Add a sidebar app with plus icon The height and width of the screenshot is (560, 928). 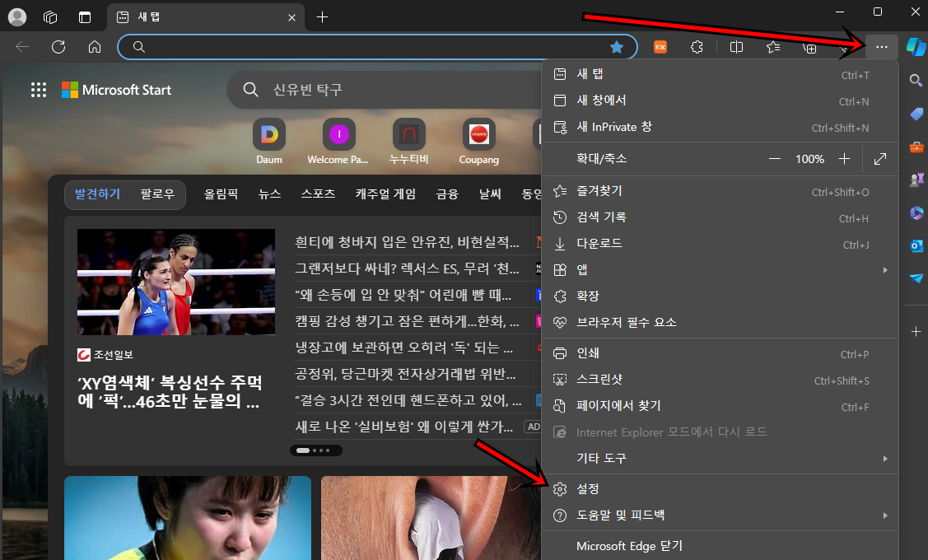pyautogui.click(x=916, y=332)
